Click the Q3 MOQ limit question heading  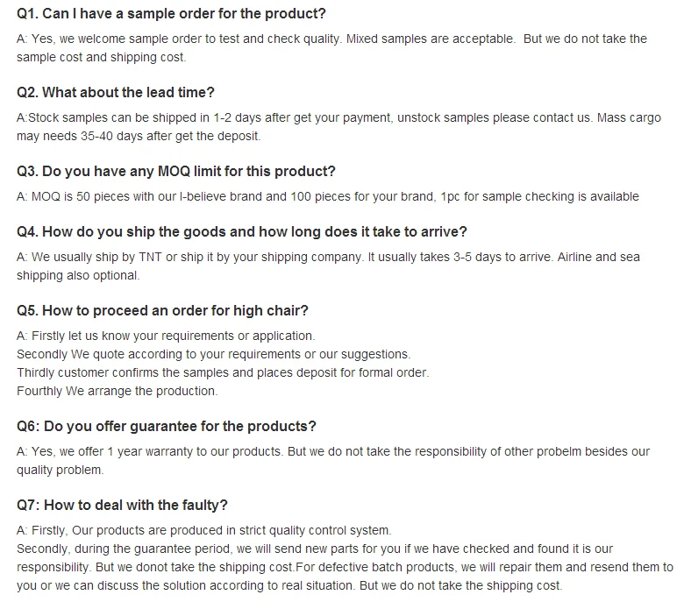pyautogui.click(x=175, y=172)
